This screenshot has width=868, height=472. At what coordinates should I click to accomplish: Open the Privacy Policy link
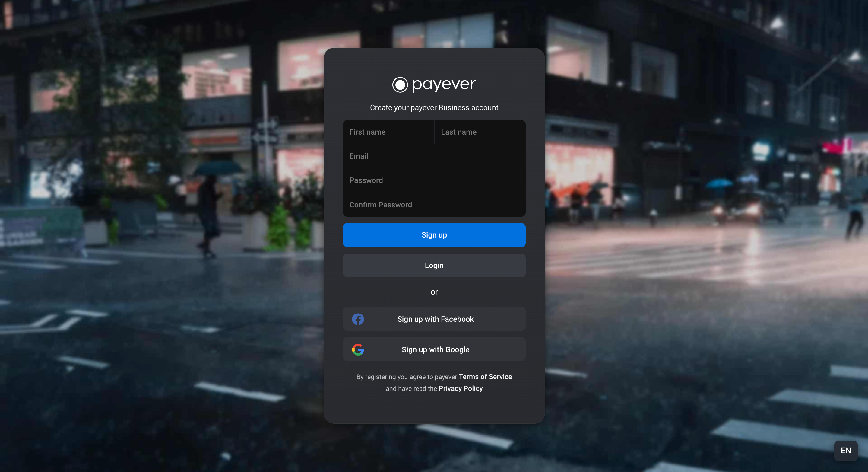pos(461,388)
